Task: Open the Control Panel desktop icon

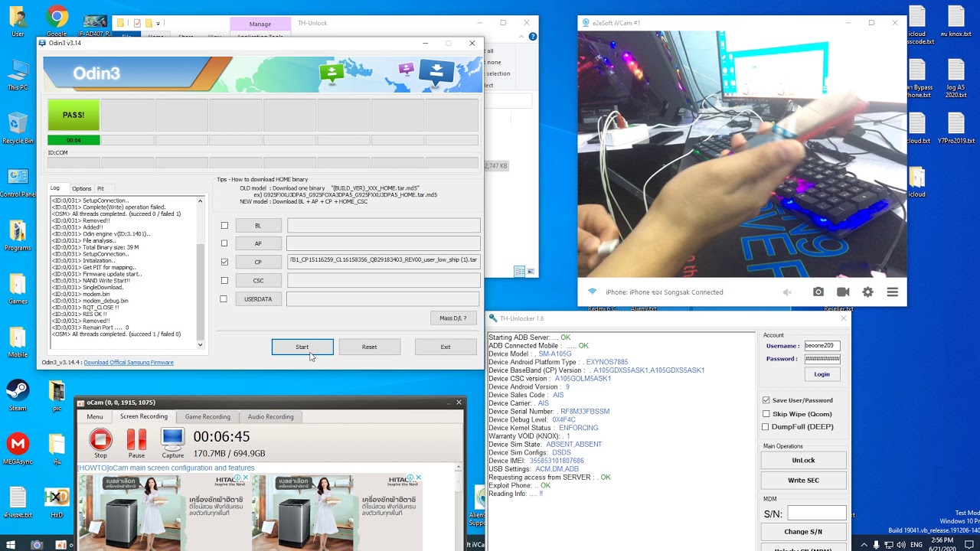Action: tap(18, 182)
